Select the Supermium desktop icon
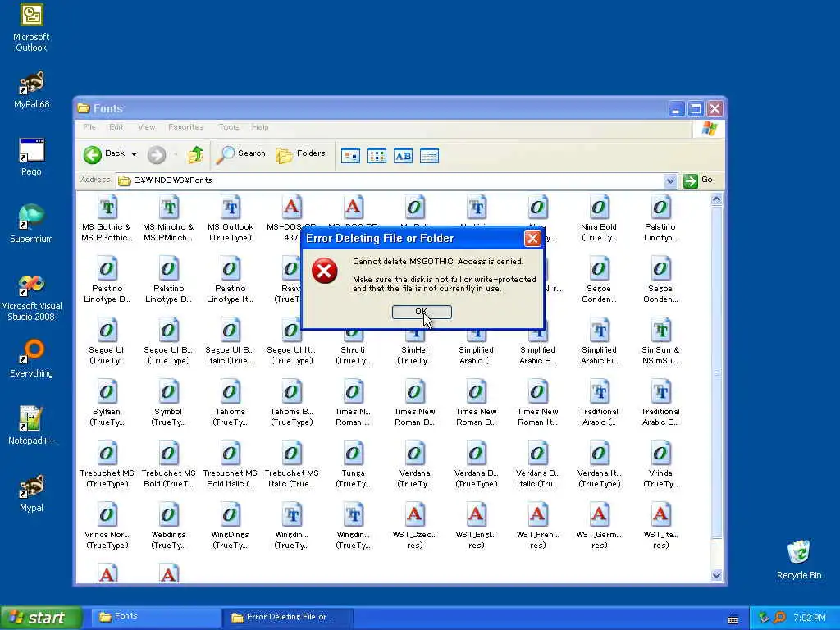 tap(31, 224)
